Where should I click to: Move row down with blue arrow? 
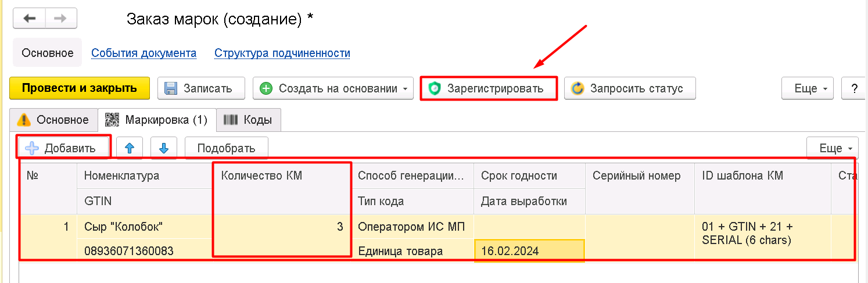pos(164,148)
